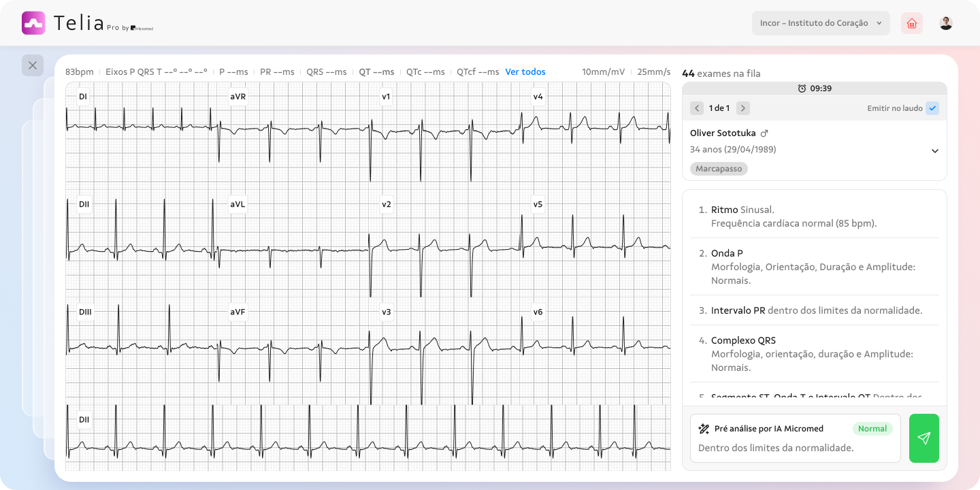Click the Telia logo icon
980x490 pixels.
click(33, 23)
